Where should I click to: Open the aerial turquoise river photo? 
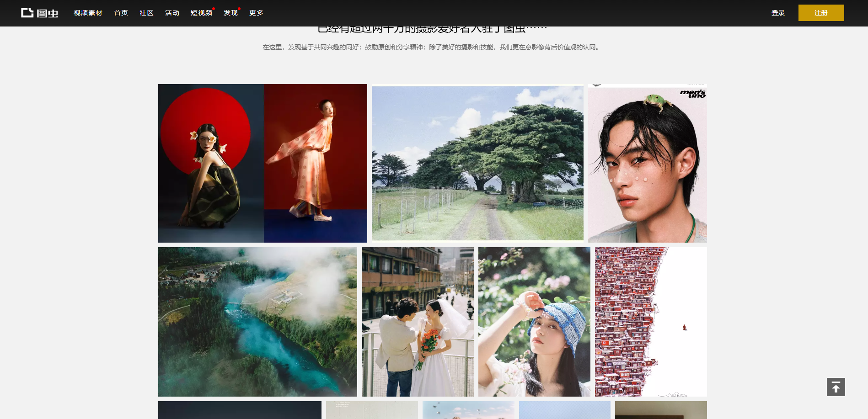tap(257, 322)
